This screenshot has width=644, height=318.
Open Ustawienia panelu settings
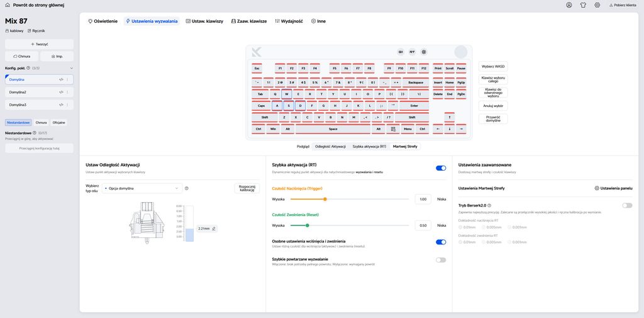613,188
